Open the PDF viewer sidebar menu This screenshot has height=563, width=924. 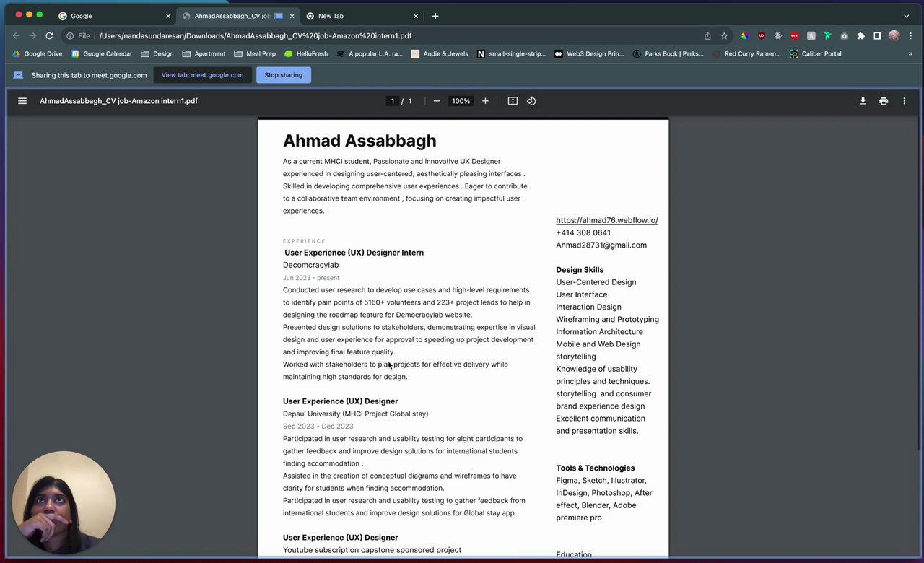tap(22, 101)
